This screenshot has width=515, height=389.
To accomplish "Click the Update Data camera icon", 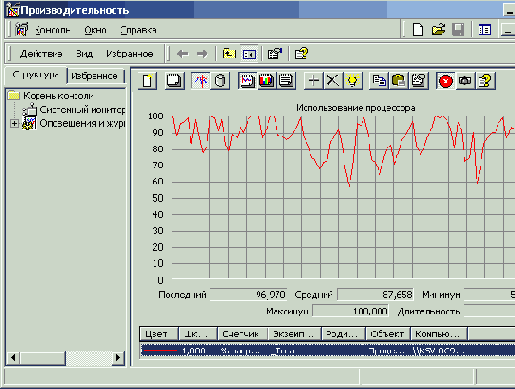I will coord(465,81).
